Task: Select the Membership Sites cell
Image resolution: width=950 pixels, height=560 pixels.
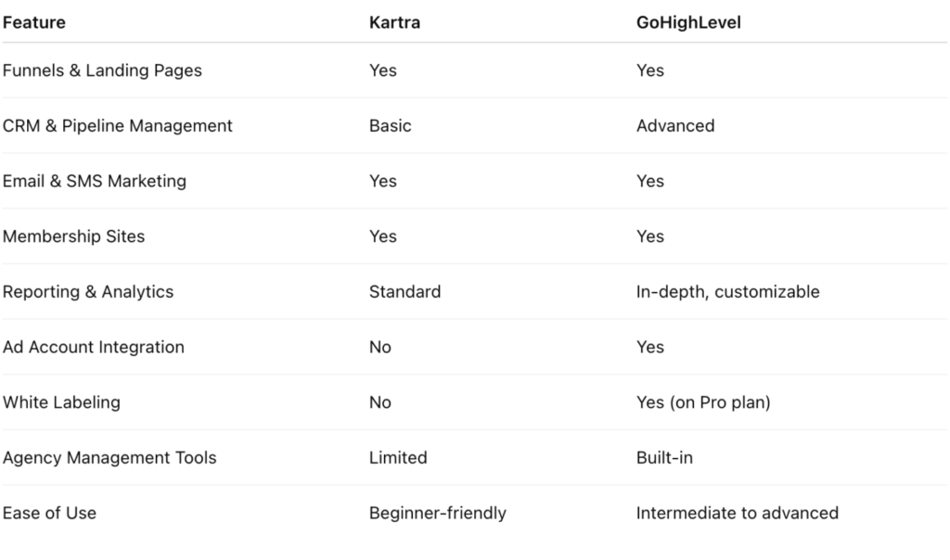Action: (x=74, y=236)
